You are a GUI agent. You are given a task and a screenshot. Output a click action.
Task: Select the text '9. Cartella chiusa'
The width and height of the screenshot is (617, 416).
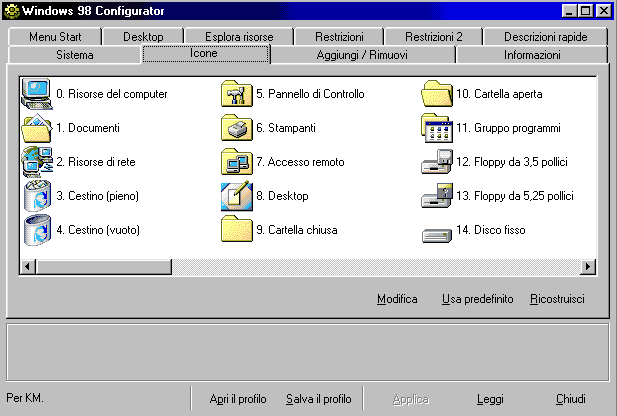(x=297, y=230)
